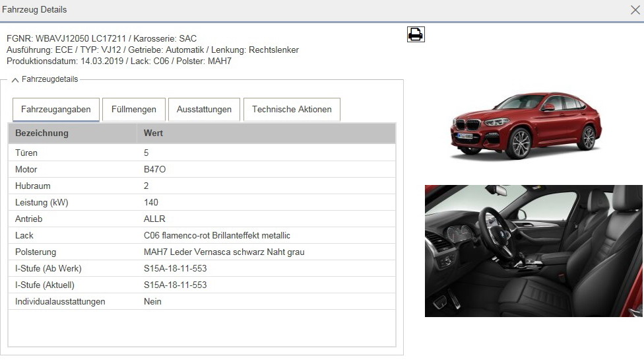Click the printer icon to print vehicle details
The image size is (644, 362).
(x=416, y=34)
